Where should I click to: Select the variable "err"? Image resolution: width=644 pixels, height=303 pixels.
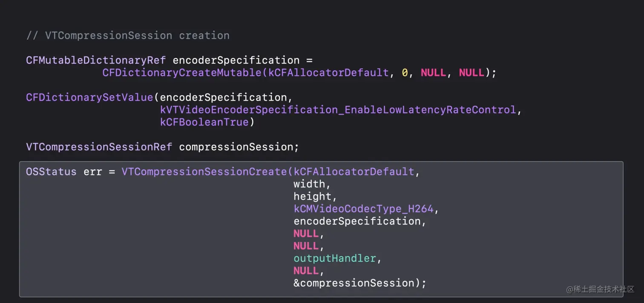click(x=93, y=172)
